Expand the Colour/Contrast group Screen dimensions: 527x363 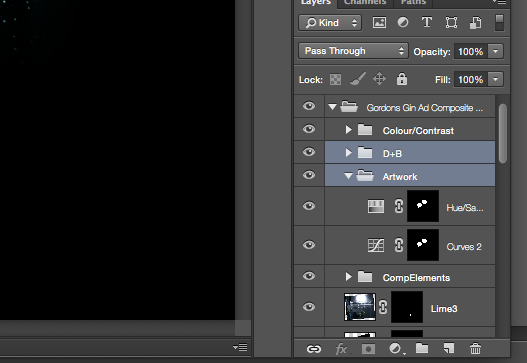tap(349, 130)
